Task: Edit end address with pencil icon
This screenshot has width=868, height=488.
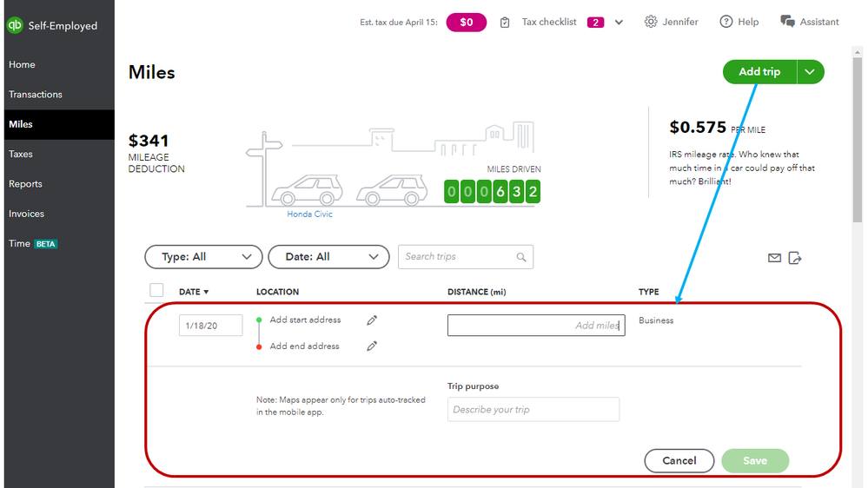Action: pyautogui.click(x=372, y=346)
